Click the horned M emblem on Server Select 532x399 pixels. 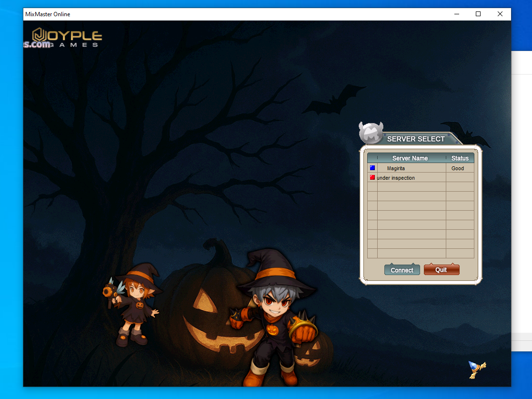click(371, 133)
